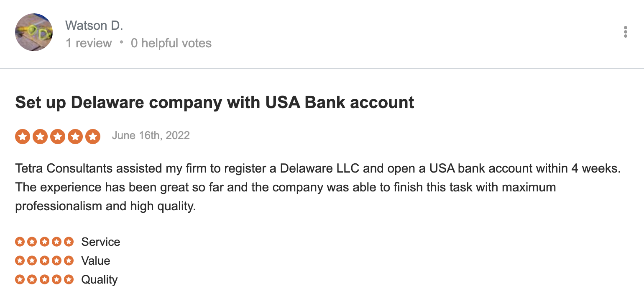Image resolution: width=644 pixels, height=289 pixels.
Task: Select the first star in the Quality rating
Action: (19, 279)
